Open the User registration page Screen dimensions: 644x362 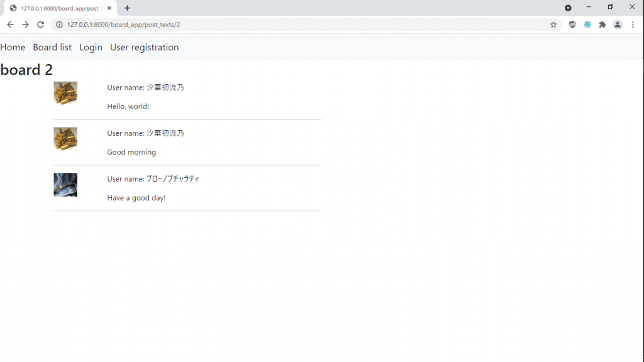144,47
